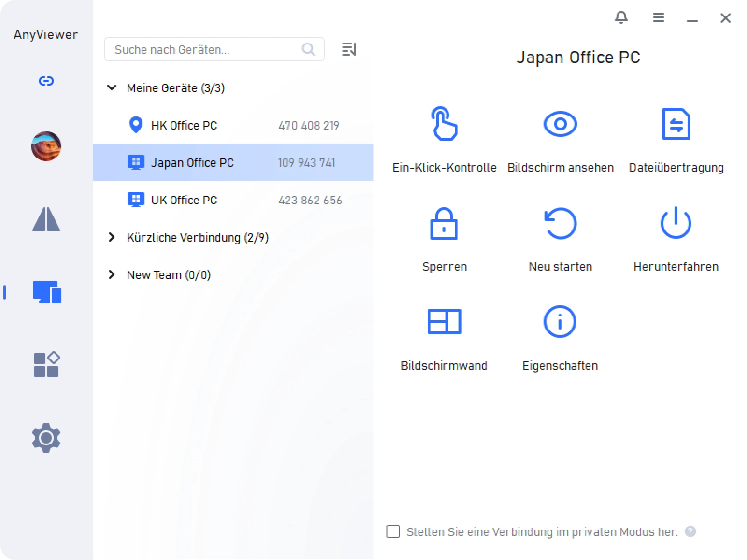
Task: Open Bildschirm ansehen view option
Action: coord(560,124)
